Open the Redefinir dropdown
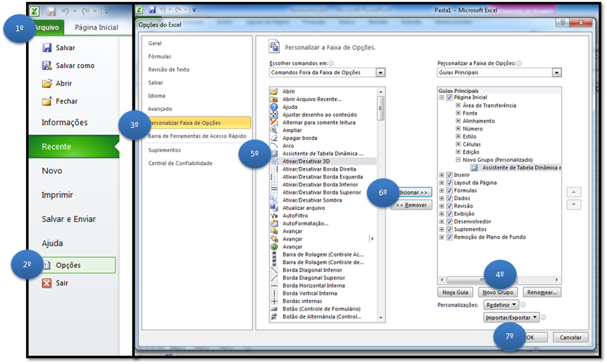Image resolution: width=607 pixels, height=364 pixels. click(501, 305)
